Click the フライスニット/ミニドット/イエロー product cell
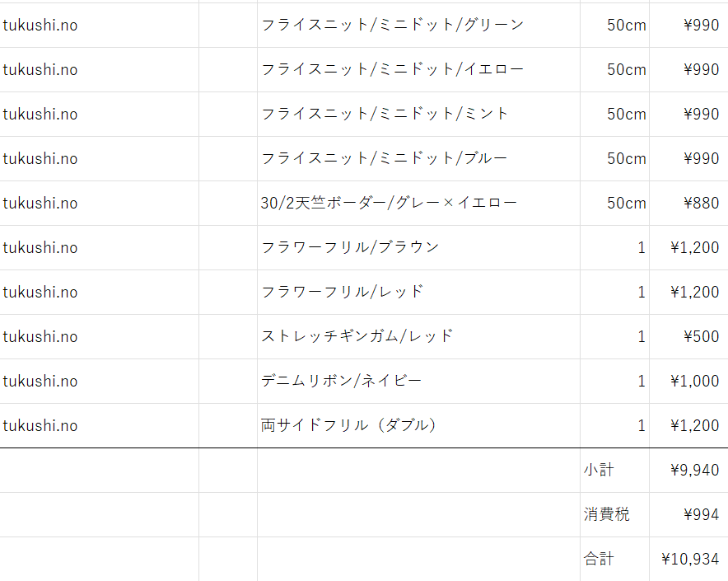 click(x=418, y=70)
